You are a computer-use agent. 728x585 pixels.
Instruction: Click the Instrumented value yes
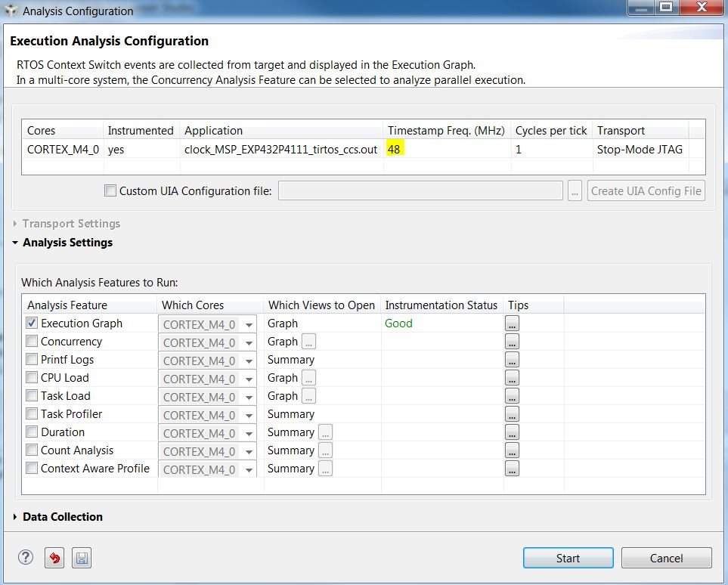116,150
